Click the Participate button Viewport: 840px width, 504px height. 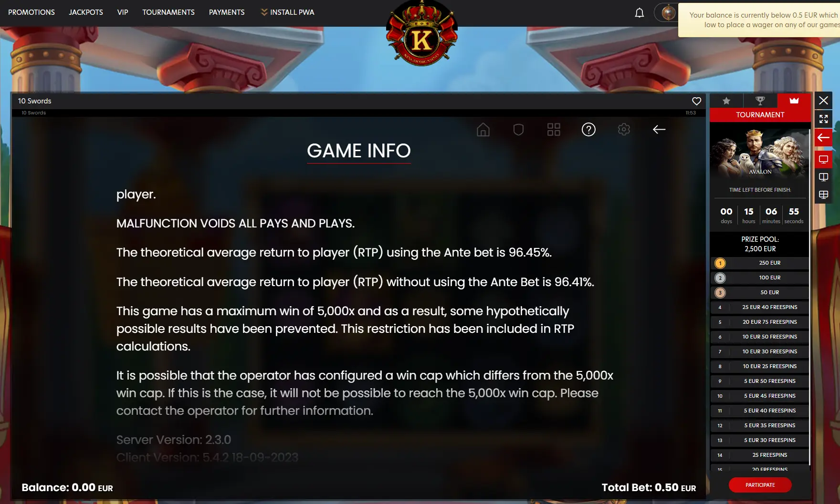tap(760, 485)
